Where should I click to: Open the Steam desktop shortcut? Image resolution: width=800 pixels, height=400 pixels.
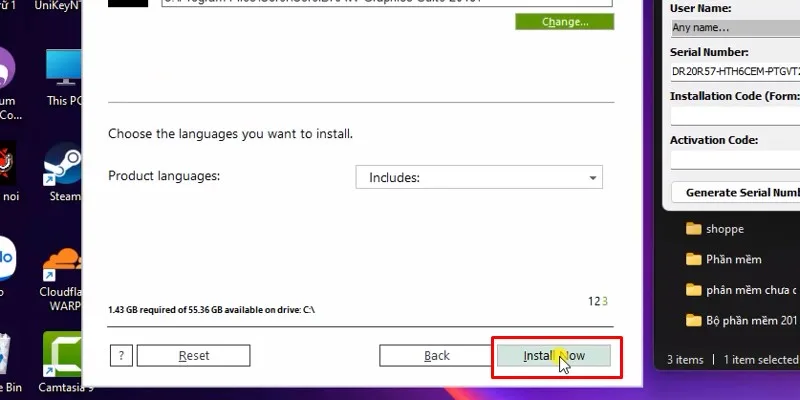(63, 165)
